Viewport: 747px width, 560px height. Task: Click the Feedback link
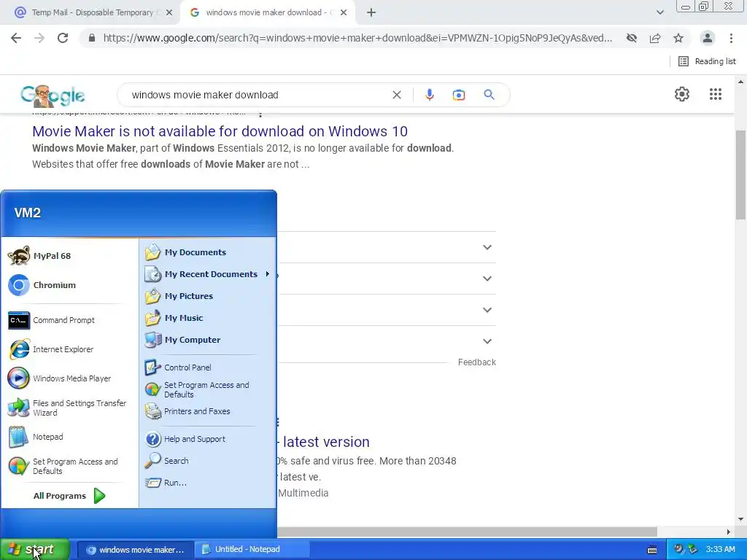(476, 362)
